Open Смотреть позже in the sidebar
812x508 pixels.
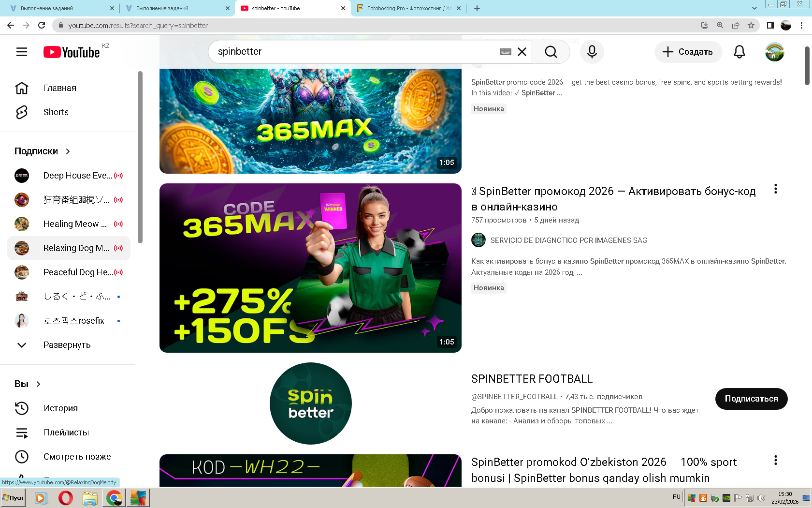[x=69, y=457]
